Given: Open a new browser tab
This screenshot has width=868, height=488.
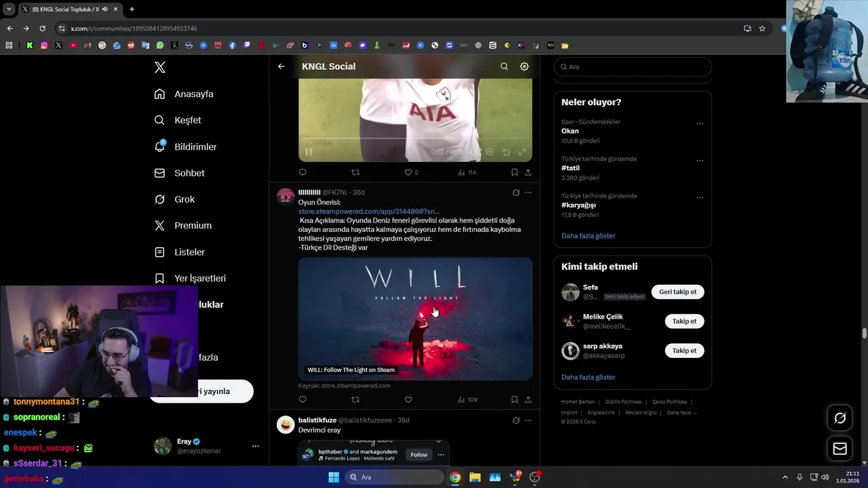Looking at the screenshot, I should [x=132, y=9].
